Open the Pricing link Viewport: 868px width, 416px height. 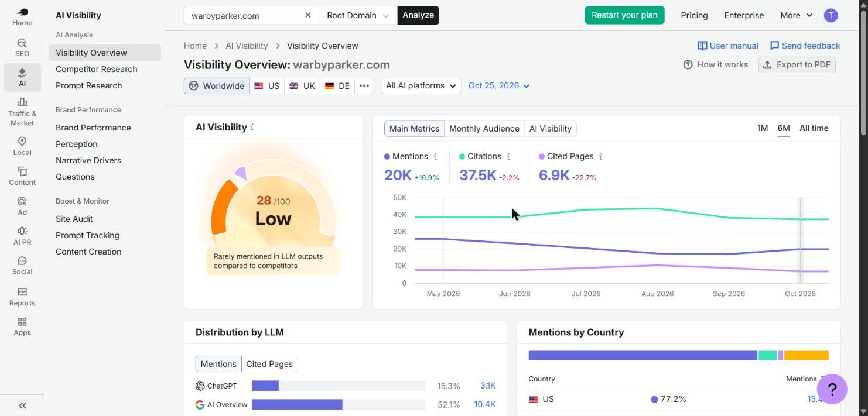694,15
